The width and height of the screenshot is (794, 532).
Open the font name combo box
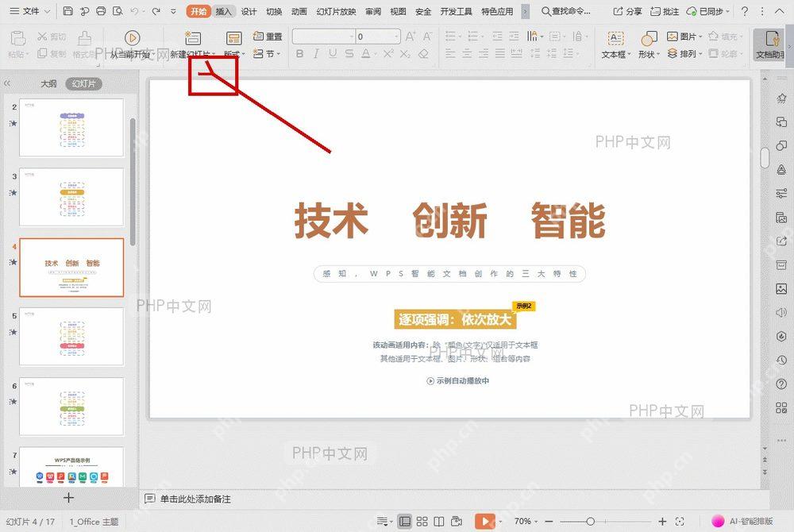323,37
